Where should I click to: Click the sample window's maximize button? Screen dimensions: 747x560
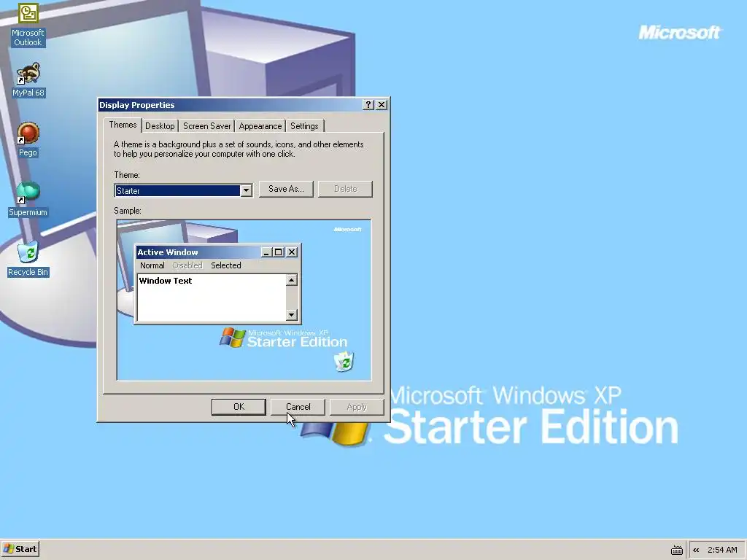tap(278, 252)
